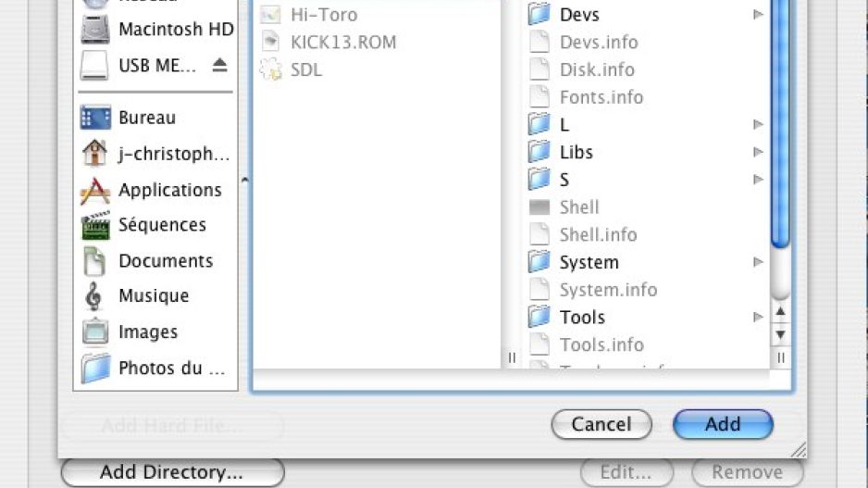This screenshot has height=488, width=868.
Task: Click the Libs folder icon
Action: coord(539,151)
